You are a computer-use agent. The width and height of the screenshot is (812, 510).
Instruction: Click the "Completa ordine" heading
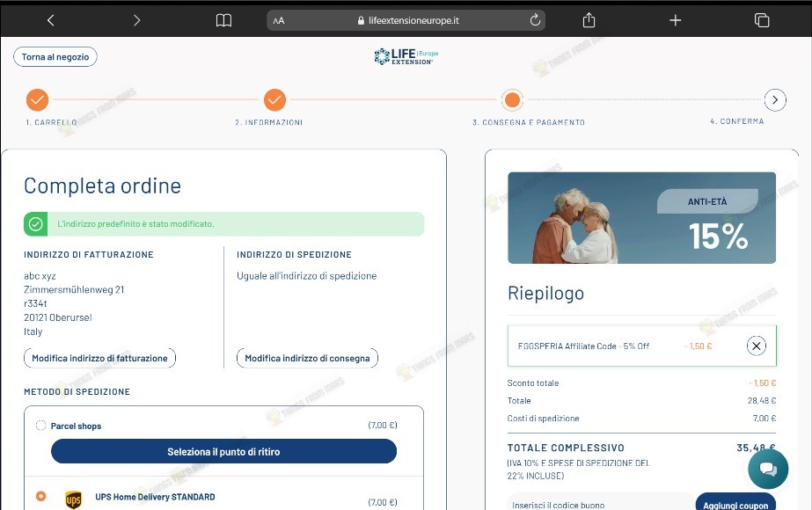tap(103, 186)
